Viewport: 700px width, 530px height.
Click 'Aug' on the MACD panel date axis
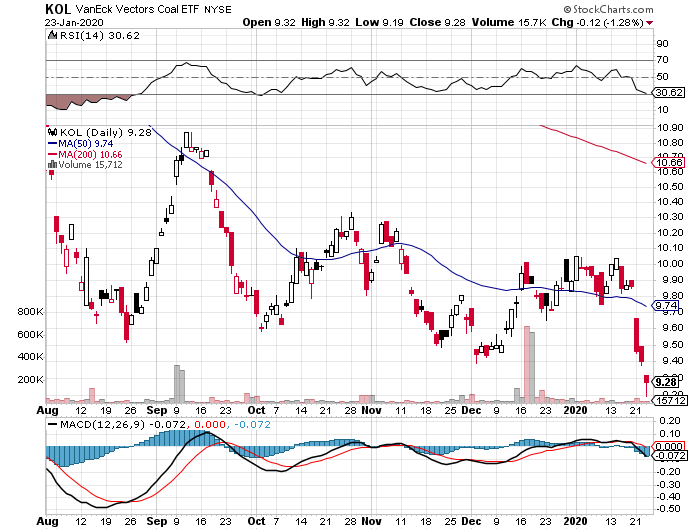48,522
